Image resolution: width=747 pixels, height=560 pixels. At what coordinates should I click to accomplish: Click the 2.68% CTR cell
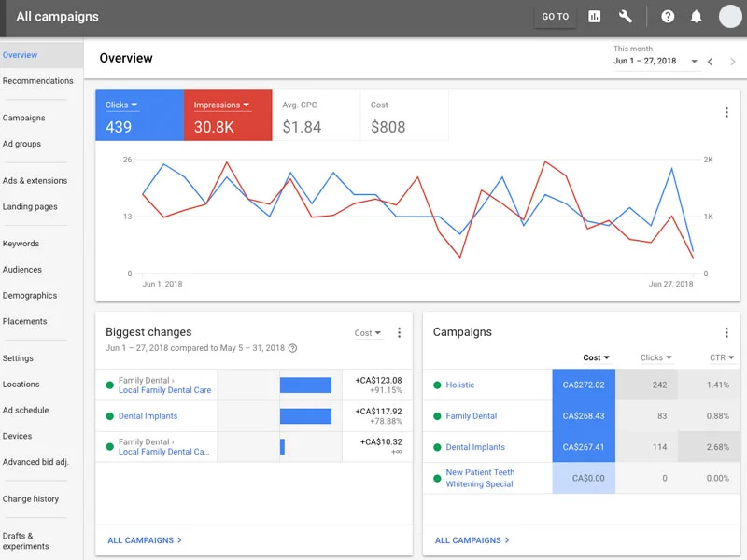(x=709, y=447)
